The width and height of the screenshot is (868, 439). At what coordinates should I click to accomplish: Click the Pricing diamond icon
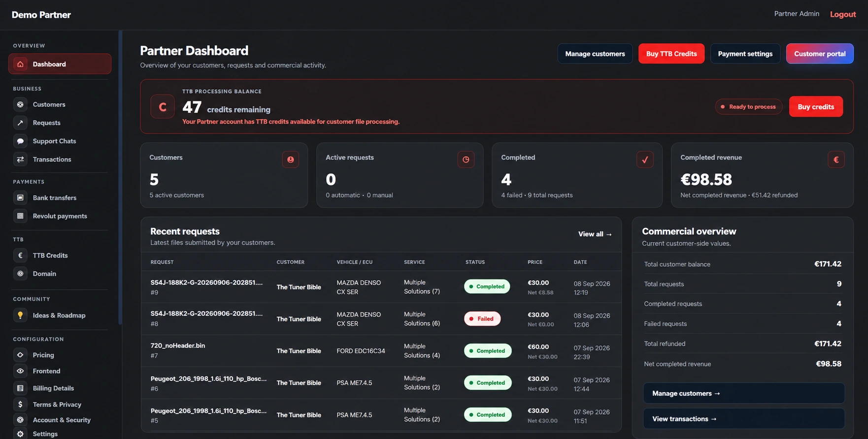[x=20, y=355]
